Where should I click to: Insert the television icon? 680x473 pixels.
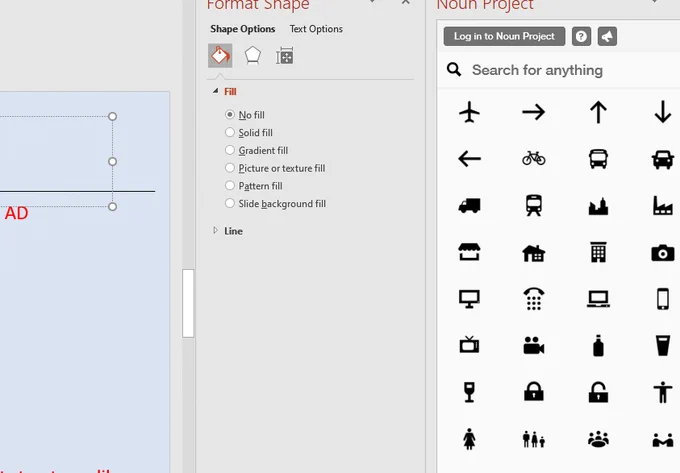[469, 345]
